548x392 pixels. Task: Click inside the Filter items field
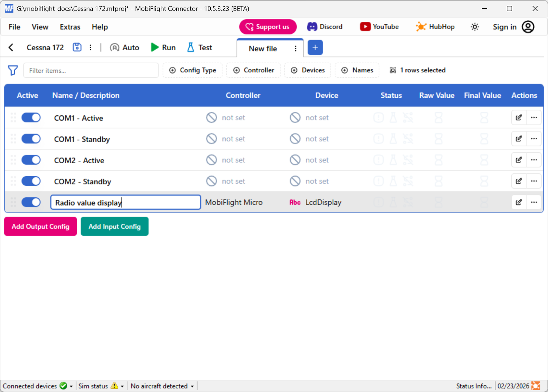[90, 70]
